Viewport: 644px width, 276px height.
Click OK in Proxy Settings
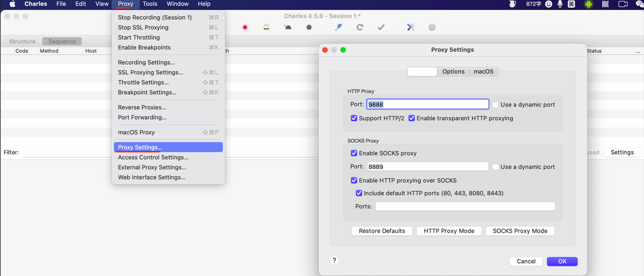coord(562,261)
